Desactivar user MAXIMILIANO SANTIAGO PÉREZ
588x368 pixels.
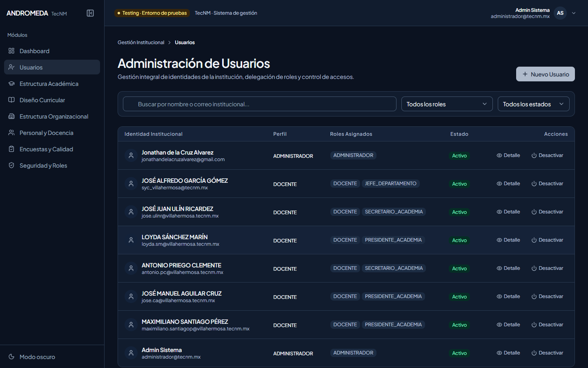pyautogui.click(x=547, y=325)
